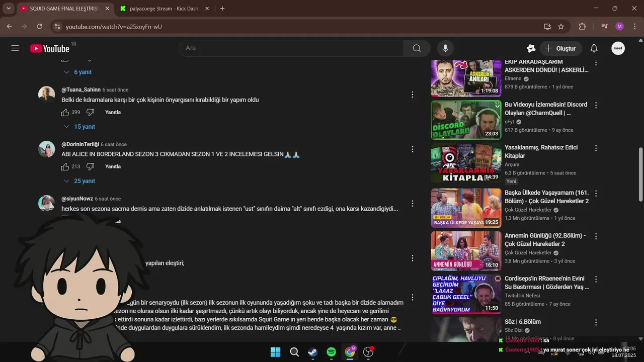Viewport: 644px width, 362px height.
Task: Open OBS Studio from the taskbar
Action: pyautogui.click(x=368, y=352)
